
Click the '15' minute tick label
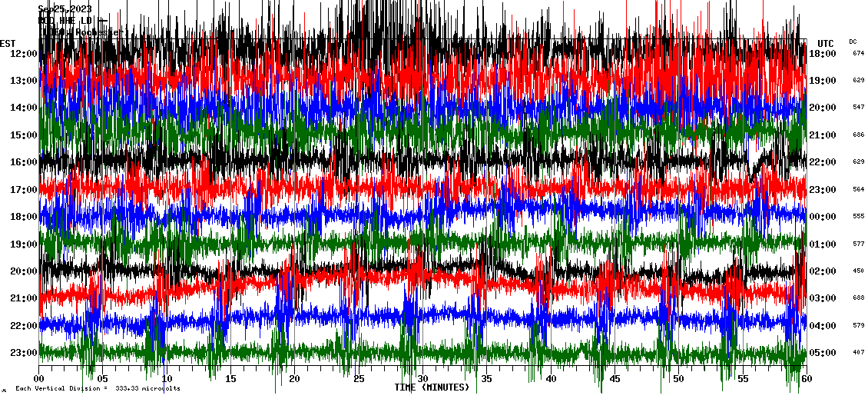pyautogui.click(x=231, y=379)
